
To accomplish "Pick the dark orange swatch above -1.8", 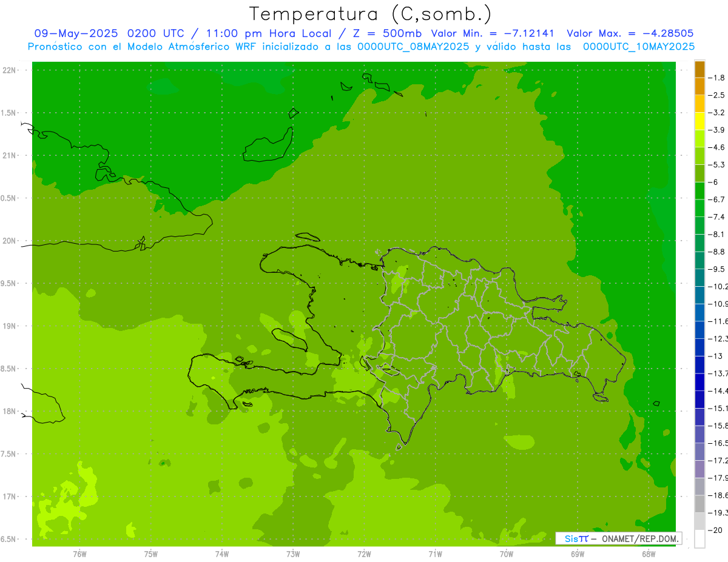I will pyautogui.click(x=699, y=69).
